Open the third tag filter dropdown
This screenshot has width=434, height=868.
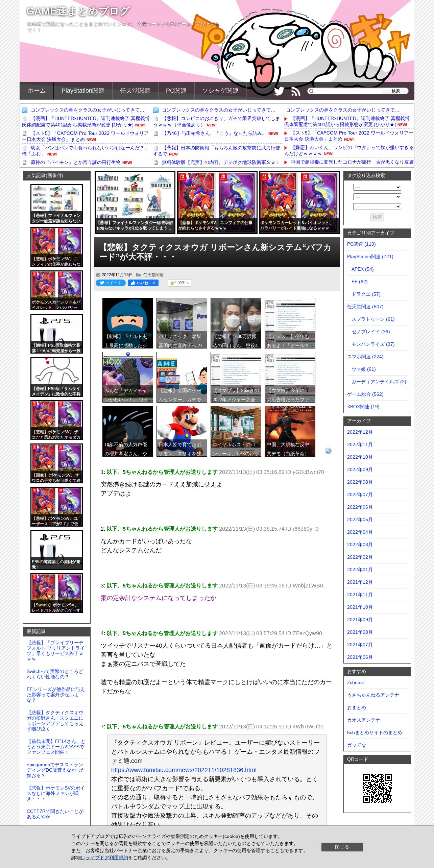point(377,207)
